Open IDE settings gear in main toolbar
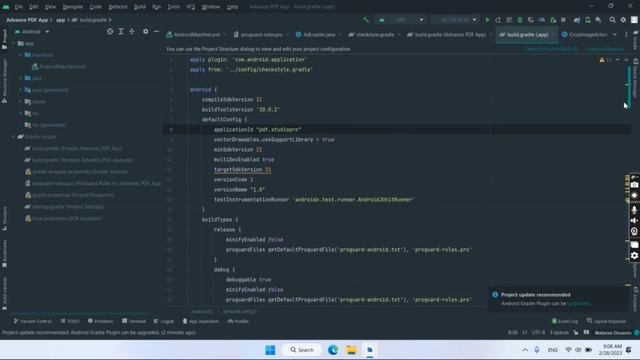Viewport: 640px width, 360px height. point(623,20)
